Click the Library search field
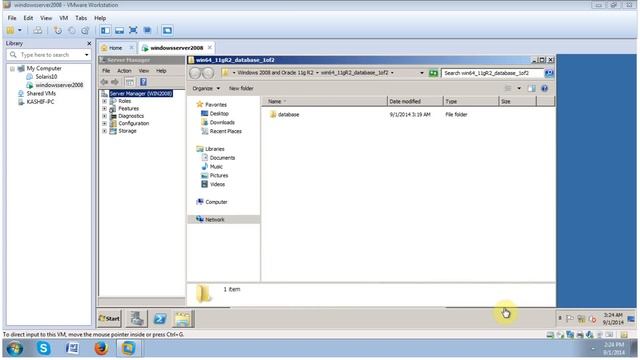The height and width of the screenshot is (360, 640). (49, 55)
